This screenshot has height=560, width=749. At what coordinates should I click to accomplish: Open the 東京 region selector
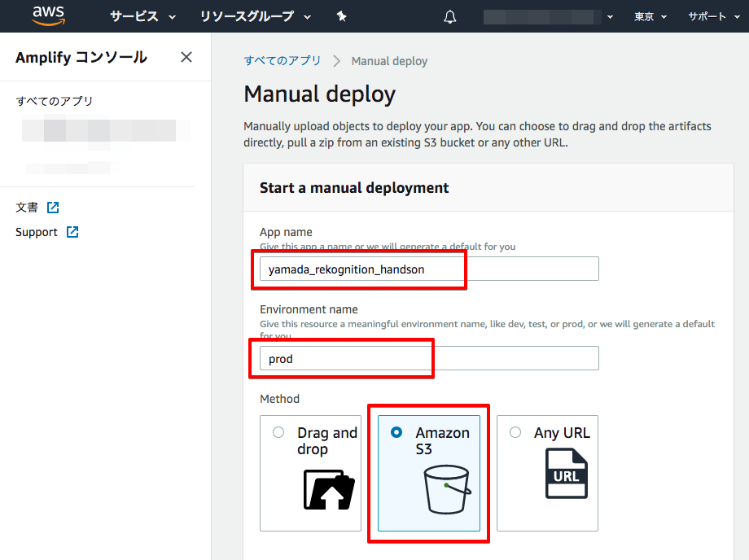(650, 17)
